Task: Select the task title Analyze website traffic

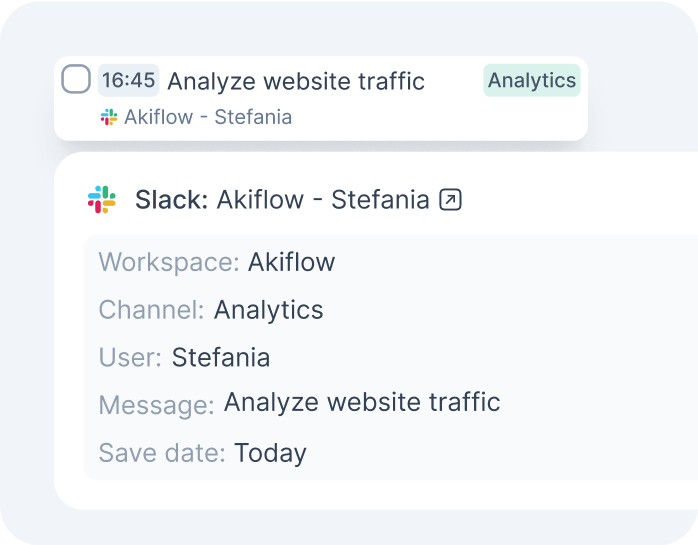Action: tap(296, 81)
